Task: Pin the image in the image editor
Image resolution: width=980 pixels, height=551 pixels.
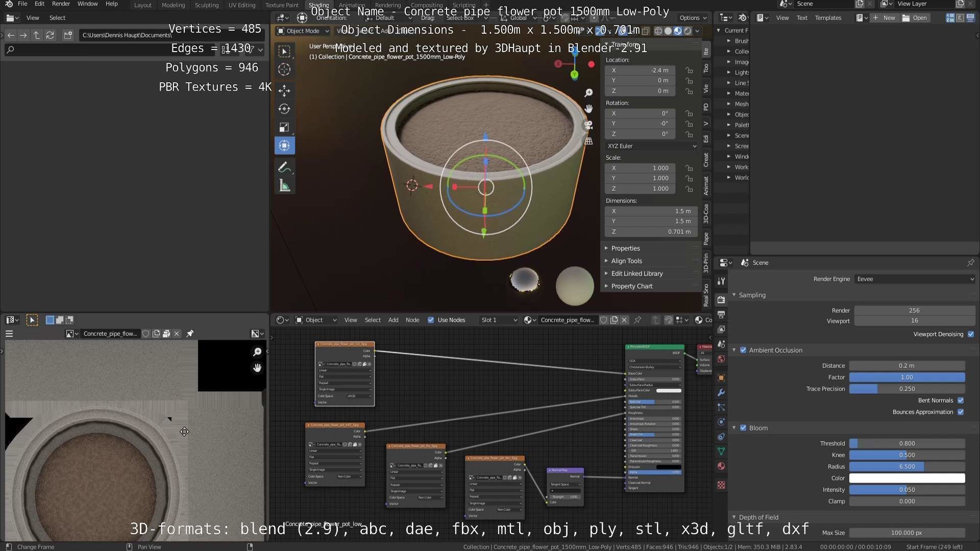Action: pos(190,334)
